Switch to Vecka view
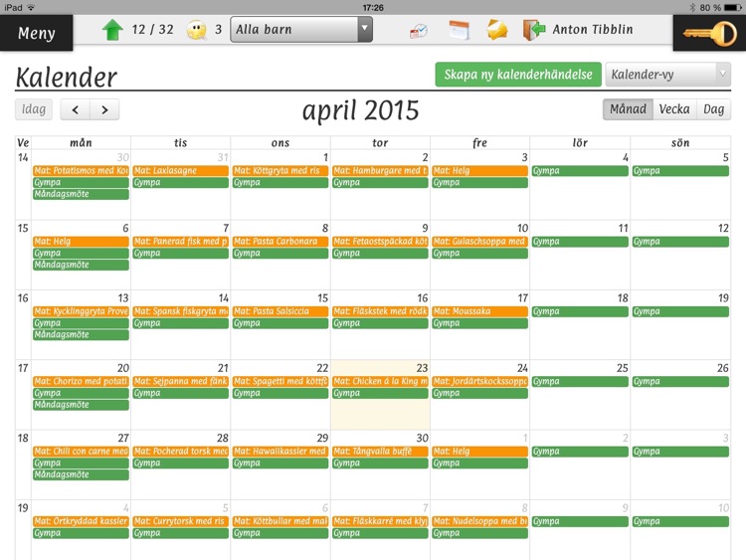Image resolution: width=746 pixels, height=560 pixels. click(674, 109)
